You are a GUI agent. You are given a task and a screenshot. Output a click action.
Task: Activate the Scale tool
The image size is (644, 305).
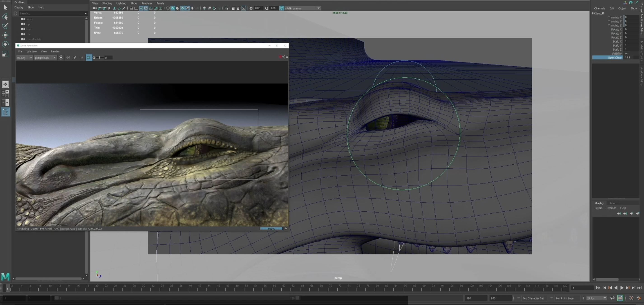[5, 54]
